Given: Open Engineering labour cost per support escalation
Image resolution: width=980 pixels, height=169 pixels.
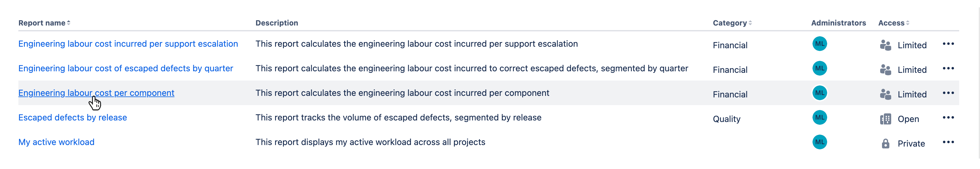Looking at the screenshot, I should pyautogui.click(x=128, y=44).
